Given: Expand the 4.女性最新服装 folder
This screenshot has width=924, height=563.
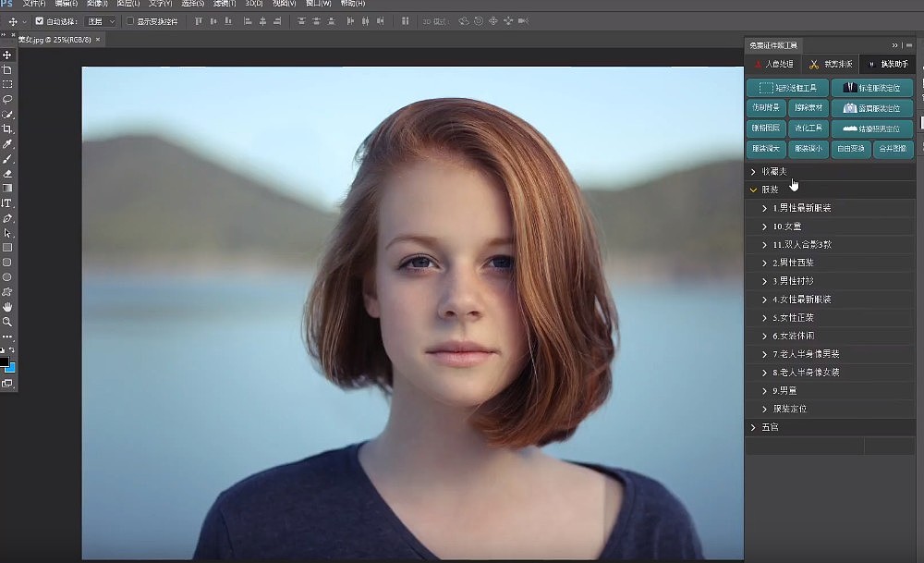Looking at the screenshot, I should [x=764, y=300].
